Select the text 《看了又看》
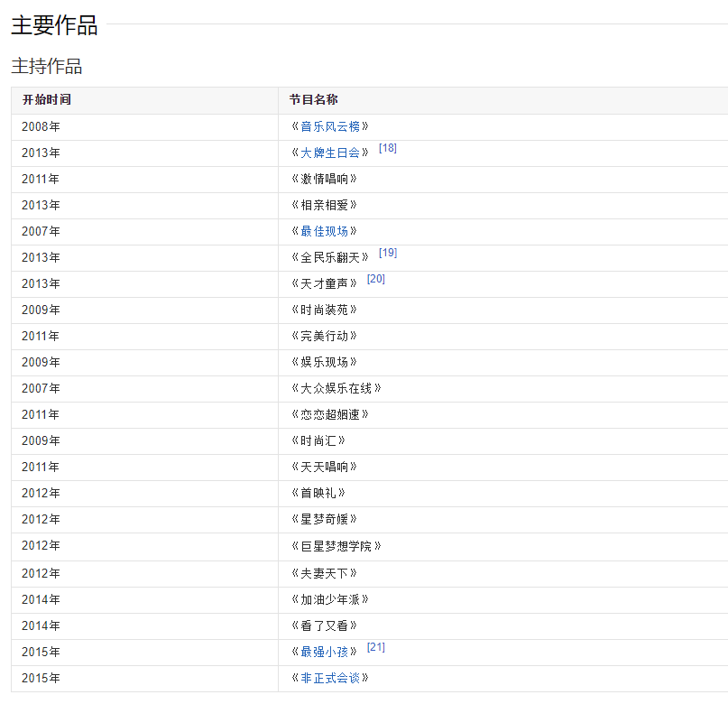 324,625
